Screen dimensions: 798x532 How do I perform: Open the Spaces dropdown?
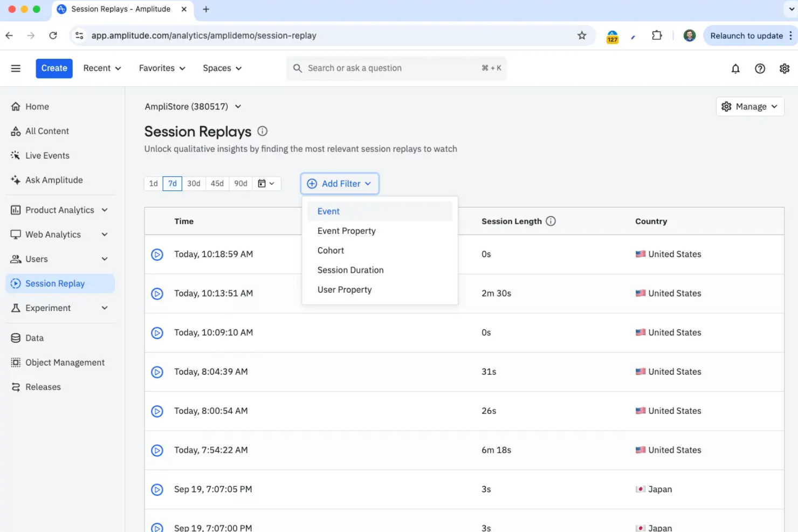(222, 68)
